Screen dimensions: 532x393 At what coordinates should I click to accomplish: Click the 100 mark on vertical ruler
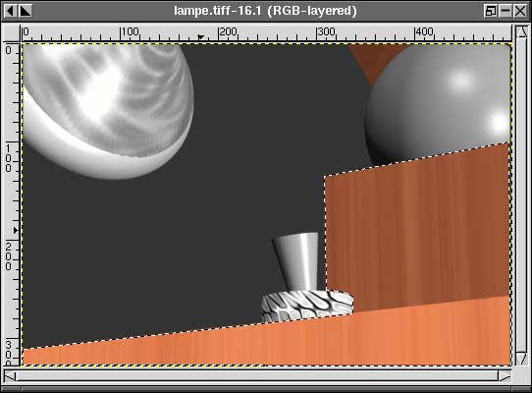tap(8, 158)
